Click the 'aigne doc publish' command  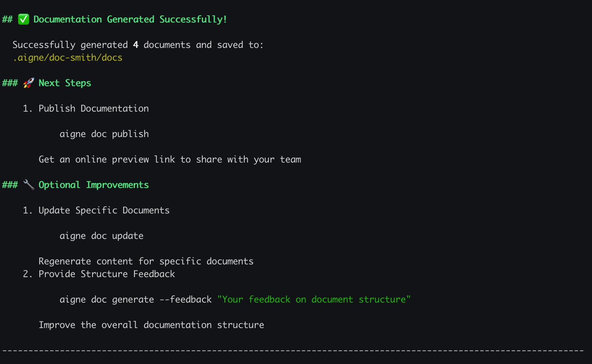[104, 134]
